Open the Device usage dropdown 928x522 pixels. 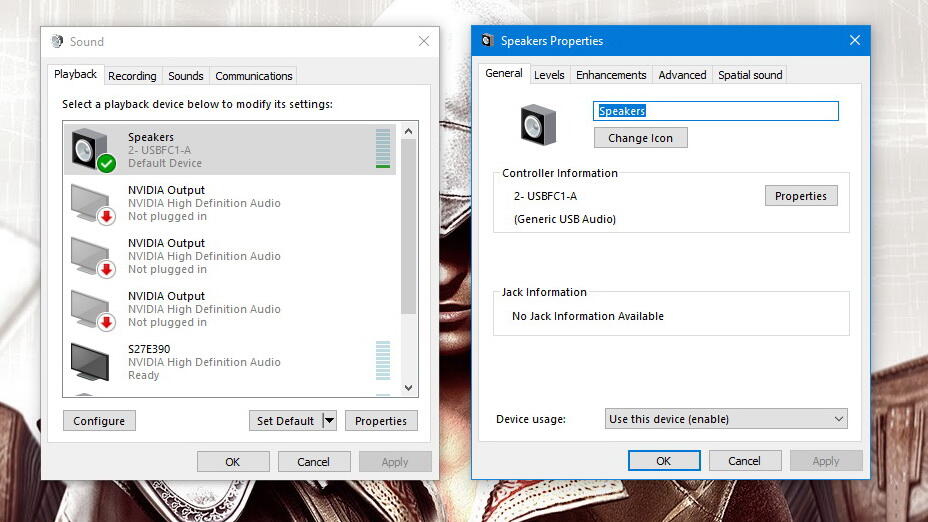pos(726,419)
